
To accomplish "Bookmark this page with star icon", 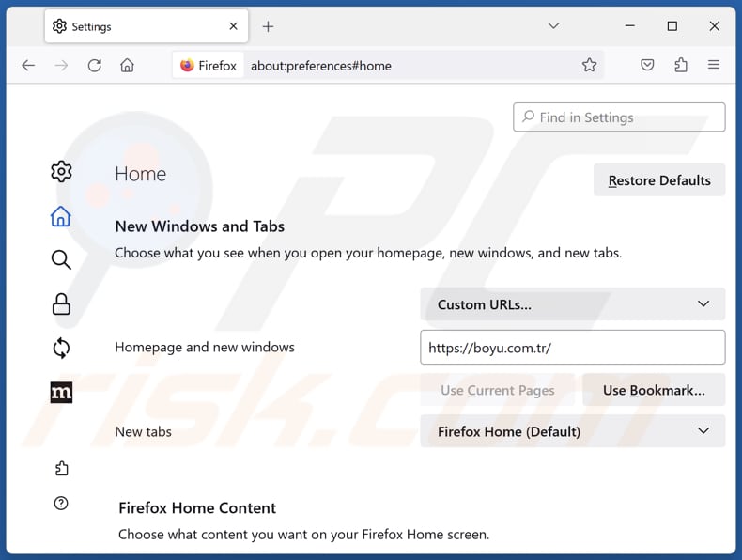I will 589,65.
